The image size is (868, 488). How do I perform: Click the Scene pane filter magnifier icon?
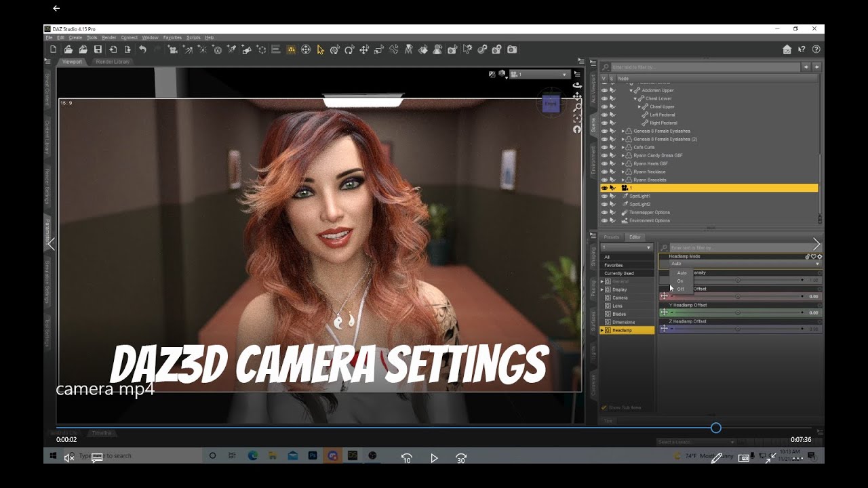coord(605,67)
